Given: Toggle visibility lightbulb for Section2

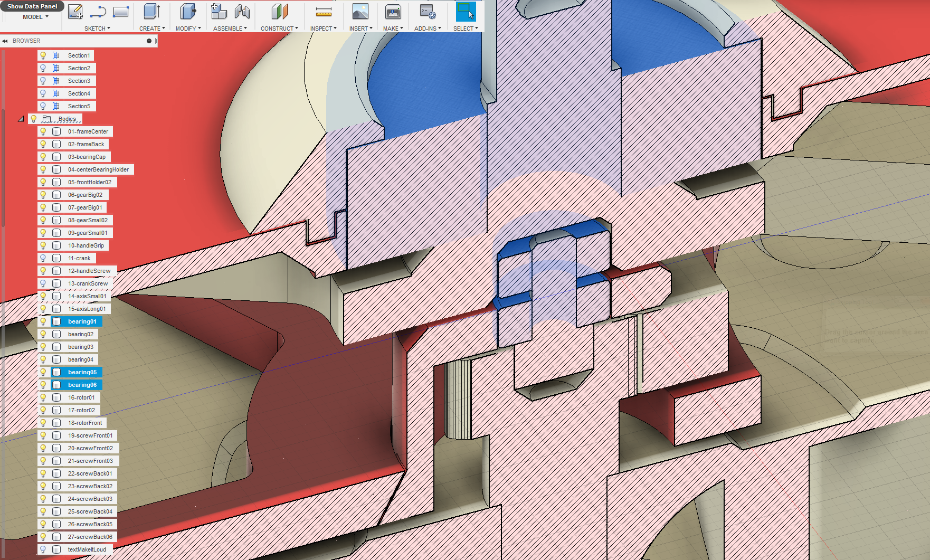Looking at the screenshot, I should coord(43,68).
